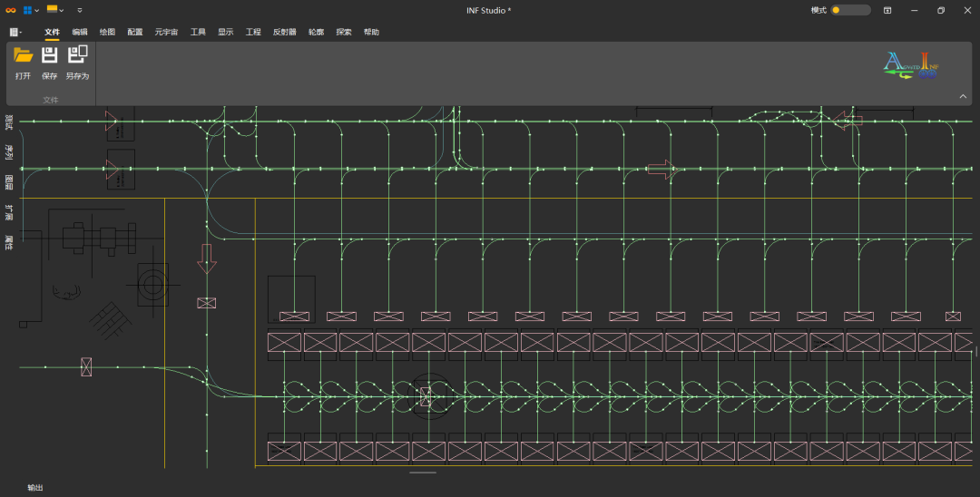Click the infinity app logo icon
The width and height of the screenshot is (980, 497).
(11, 10)
